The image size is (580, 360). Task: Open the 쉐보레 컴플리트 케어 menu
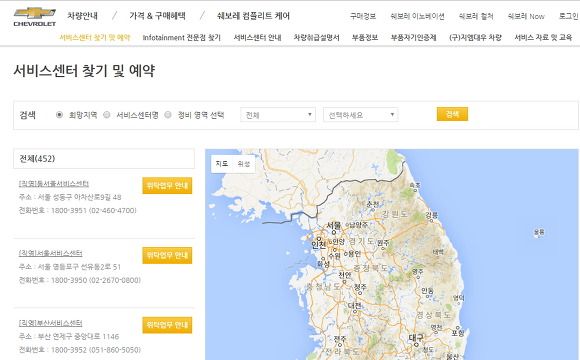(x=253, y=16)
